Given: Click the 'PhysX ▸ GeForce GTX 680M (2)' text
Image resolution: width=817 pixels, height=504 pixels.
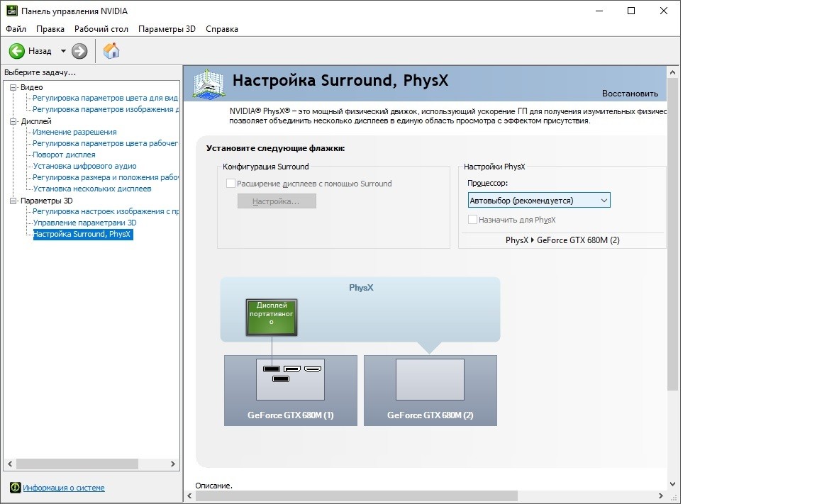Looking at the screenshot, I should click(562, 240).
